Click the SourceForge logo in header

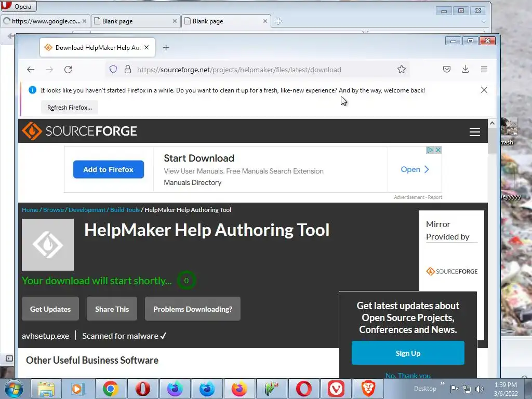(x=79, y=131)
